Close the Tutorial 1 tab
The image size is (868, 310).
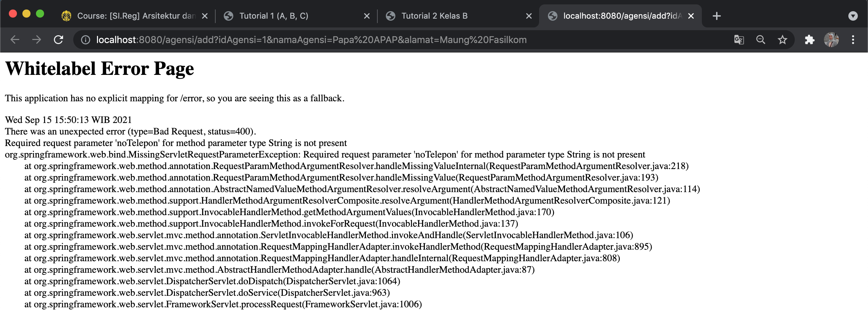point(367,16)
